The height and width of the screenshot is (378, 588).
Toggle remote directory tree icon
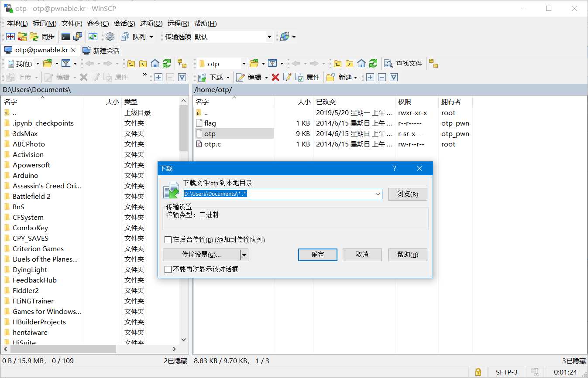pyautogui.click(x=433, y=64)
